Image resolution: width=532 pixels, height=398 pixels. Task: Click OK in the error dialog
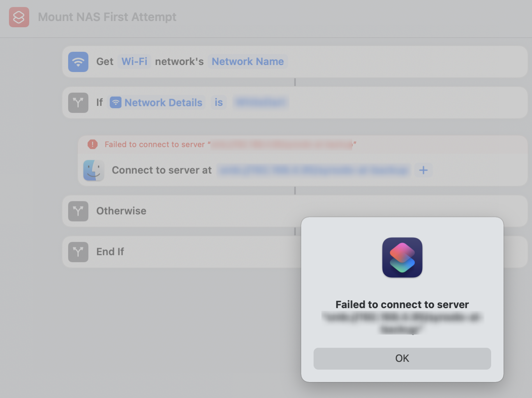coord(402,358)
